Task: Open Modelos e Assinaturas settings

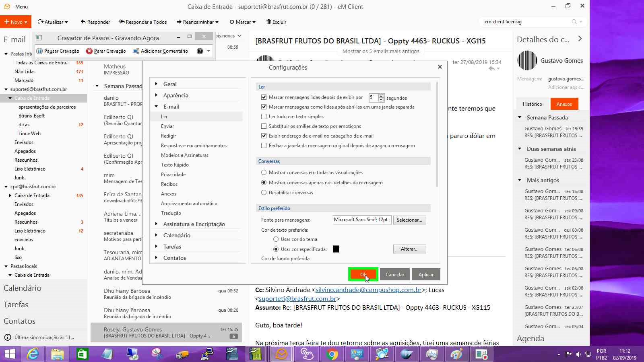Action: [185, 155]
